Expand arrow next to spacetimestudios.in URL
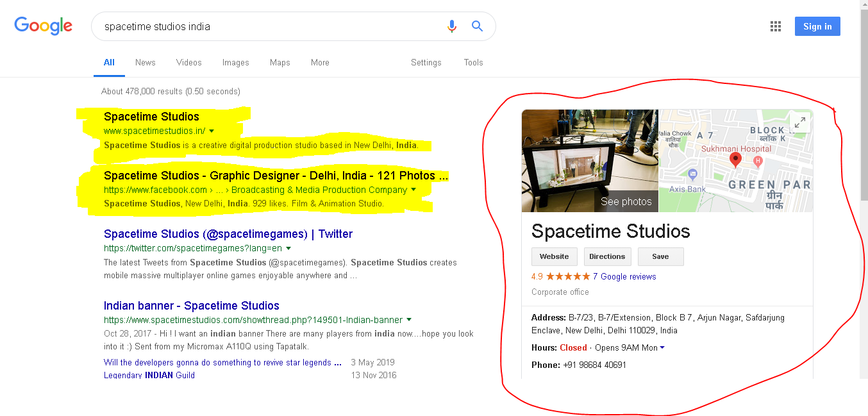The height and width of the screenshot is (416, 868). [x=212, y=131]
